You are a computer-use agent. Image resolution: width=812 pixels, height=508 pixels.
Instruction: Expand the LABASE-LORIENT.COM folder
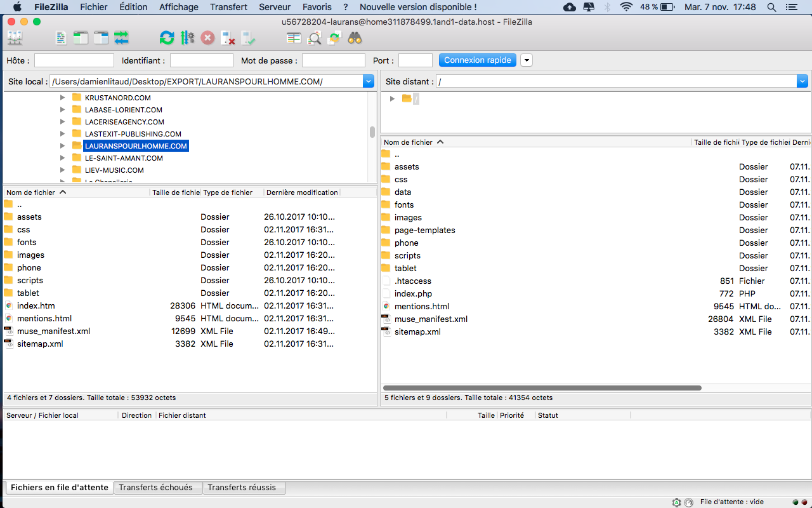pyautogui.click(x=62, y=110)
